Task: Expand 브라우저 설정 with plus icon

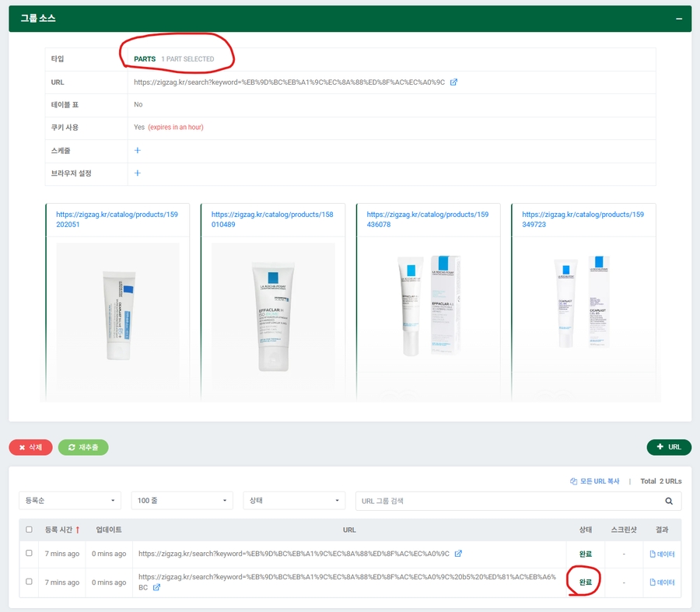Action: (x=138, y=173)
